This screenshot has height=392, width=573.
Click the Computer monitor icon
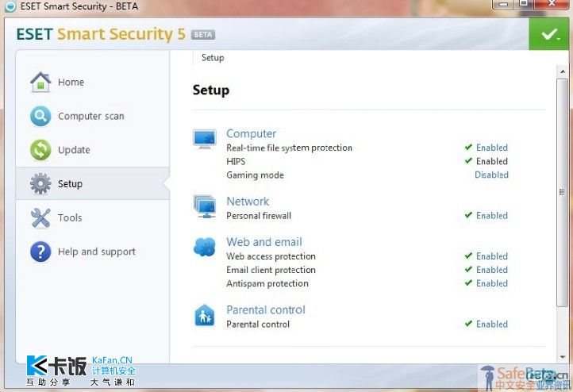click(x=205, y=139)
